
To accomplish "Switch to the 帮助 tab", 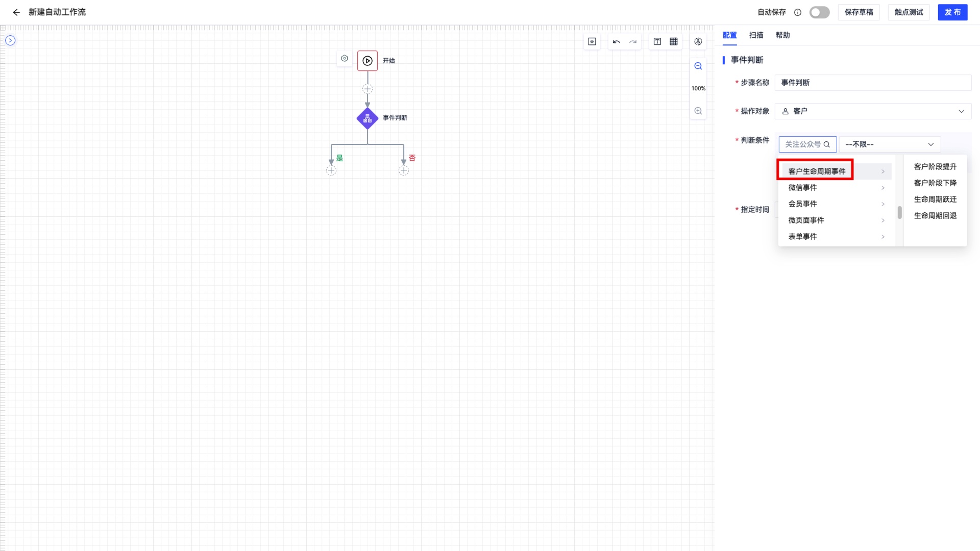I will click(783, 35).
